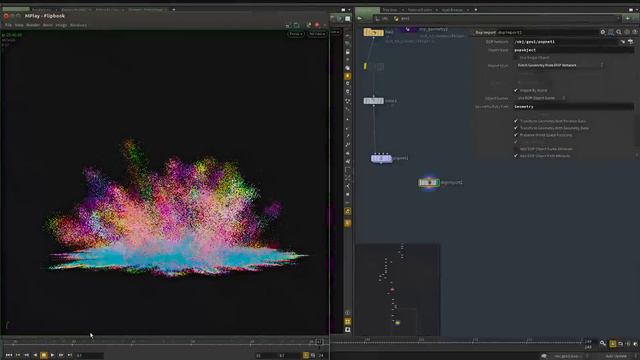
Task: Jump to first frame in MPlay playback controls
Action: point(9,355)
